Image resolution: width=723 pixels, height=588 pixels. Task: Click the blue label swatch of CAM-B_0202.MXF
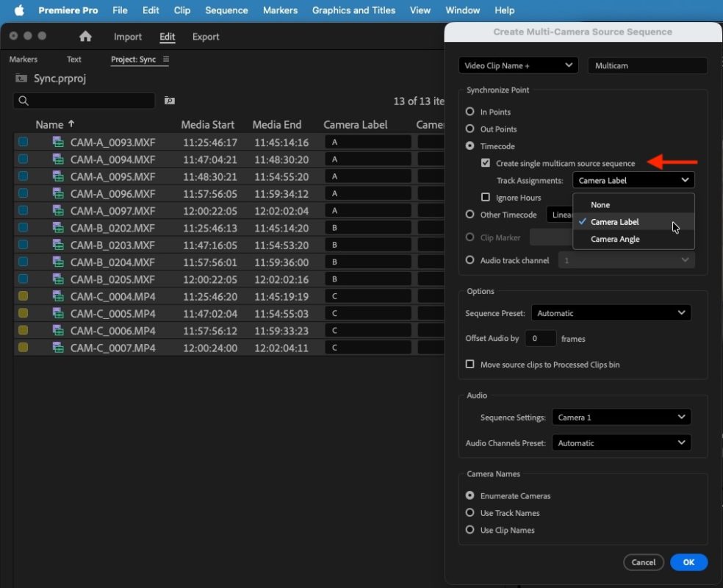[x=23, y=227]
